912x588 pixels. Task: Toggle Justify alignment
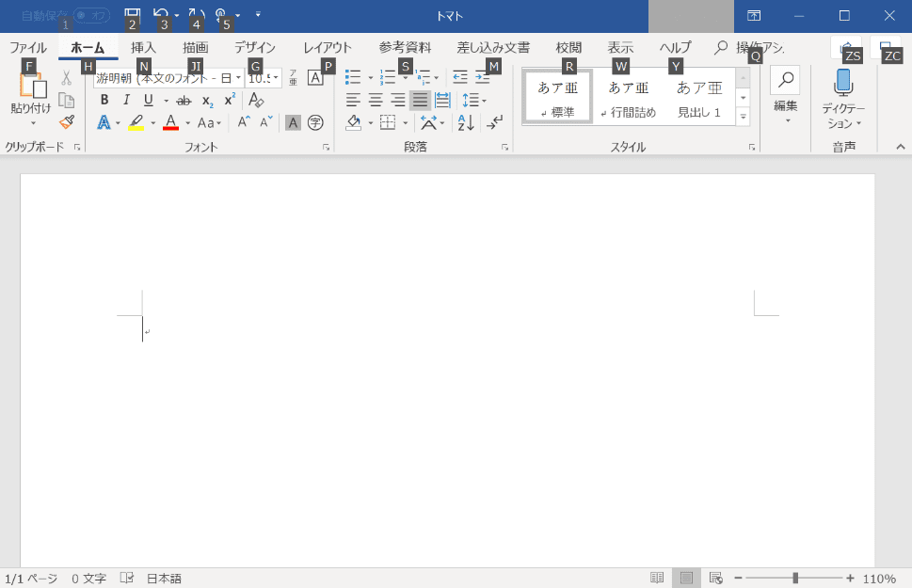(x=420, y=100)
